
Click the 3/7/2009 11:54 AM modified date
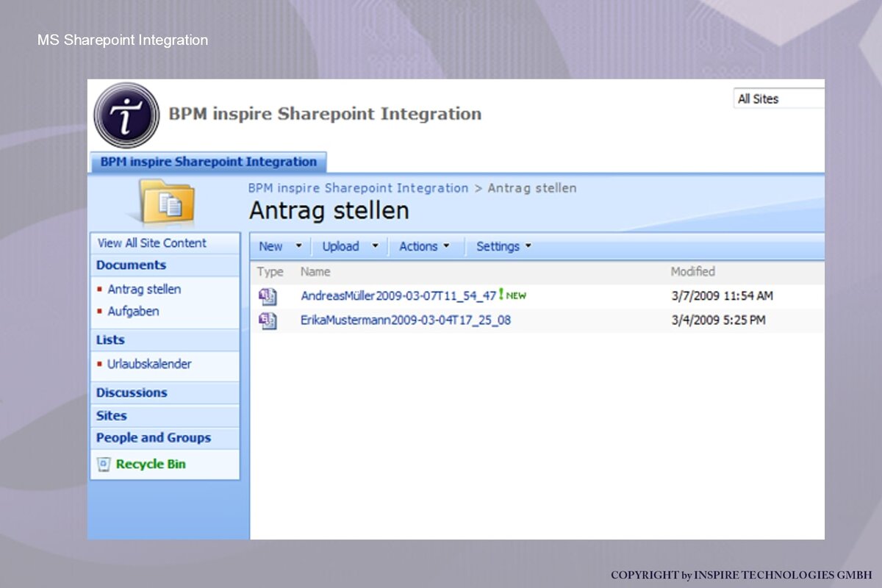coord(722,296)
